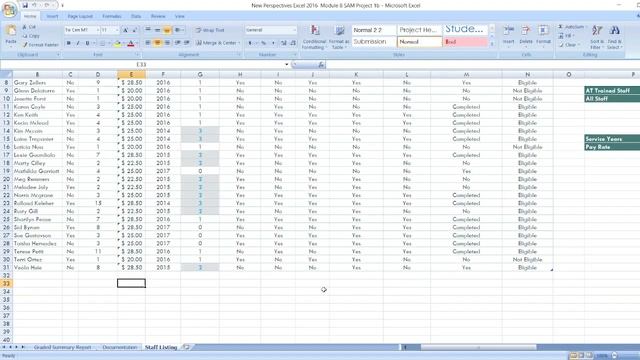Set top vertical alignment
Viewport: 640px width, 360px height.
click(x=148, y=30)
